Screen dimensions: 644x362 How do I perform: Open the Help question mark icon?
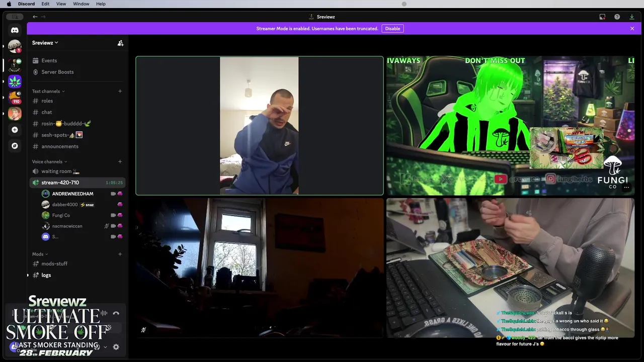[x=617, y=17]
